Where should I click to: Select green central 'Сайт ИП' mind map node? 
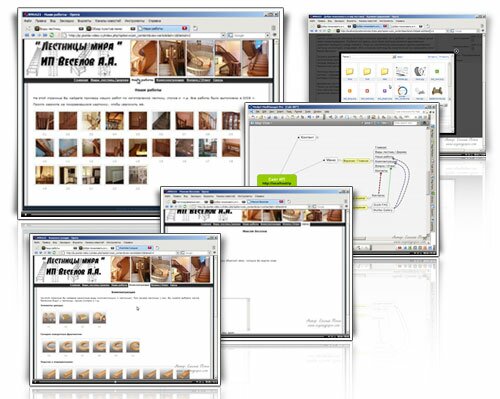point(277,181)
